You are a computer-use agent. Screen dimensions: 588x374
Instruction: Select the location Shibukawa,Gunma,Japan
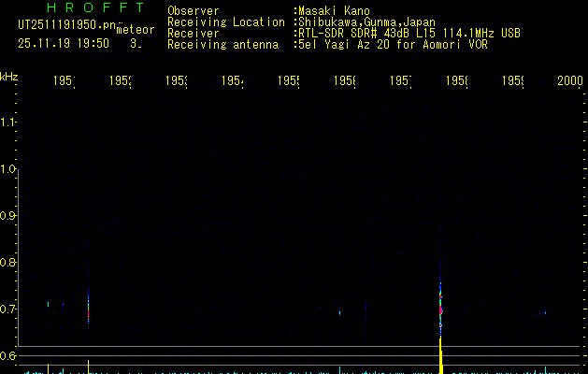coord(366,22)
